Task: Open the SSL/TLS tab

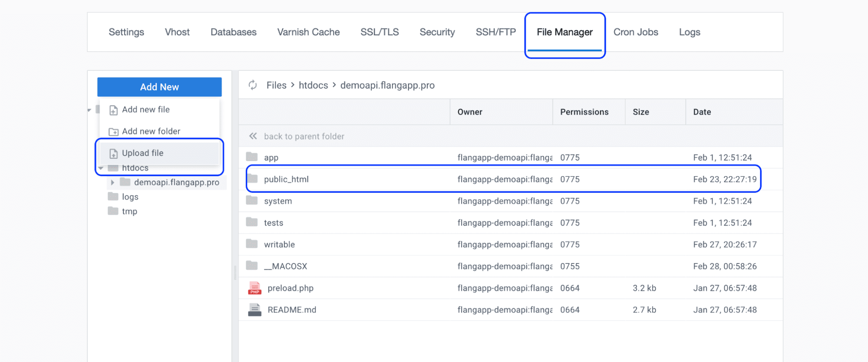Action: coord(379,32)
